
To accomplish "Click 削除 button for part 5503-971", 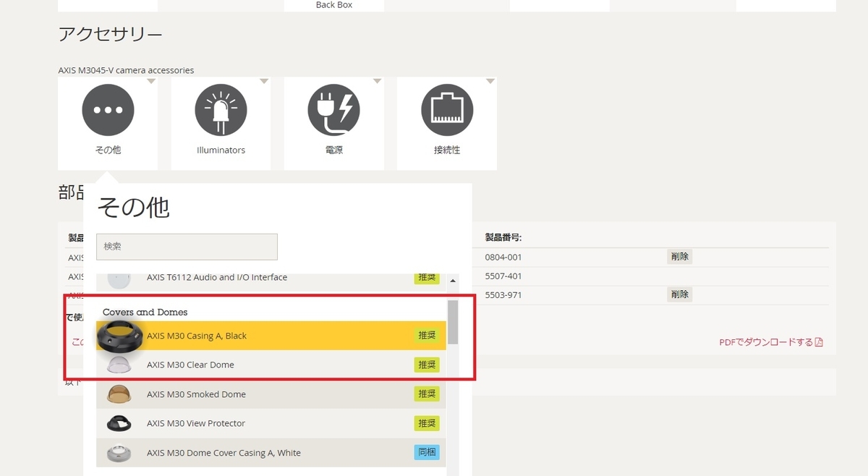I will pyautogui.click(x=679, y=294).
